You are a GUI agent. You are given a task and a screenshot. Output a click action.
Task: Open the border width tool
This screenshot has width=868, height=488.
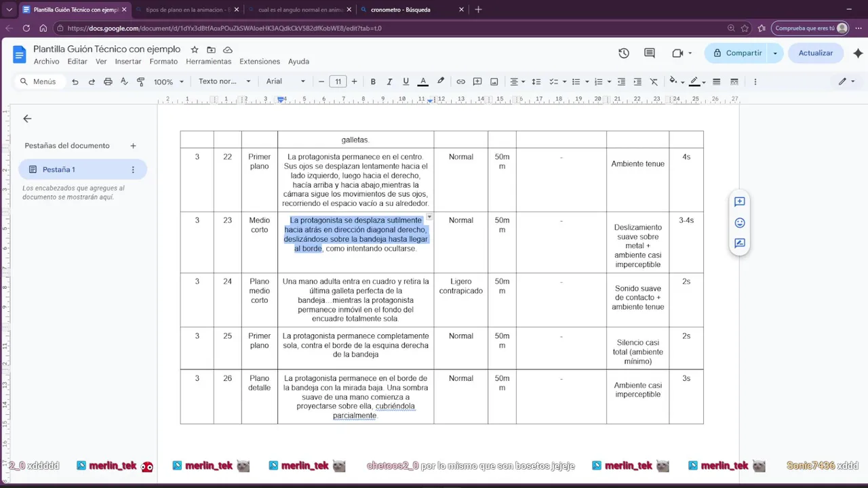click(x=716, y=81)
